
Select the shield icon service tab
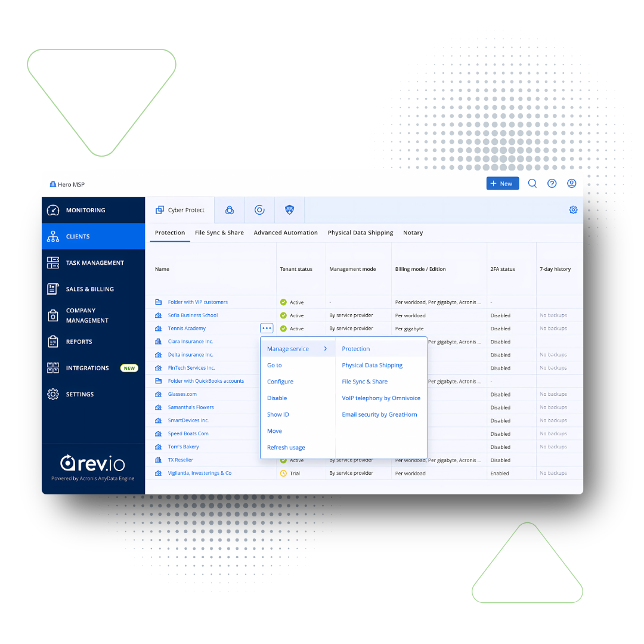289,210
